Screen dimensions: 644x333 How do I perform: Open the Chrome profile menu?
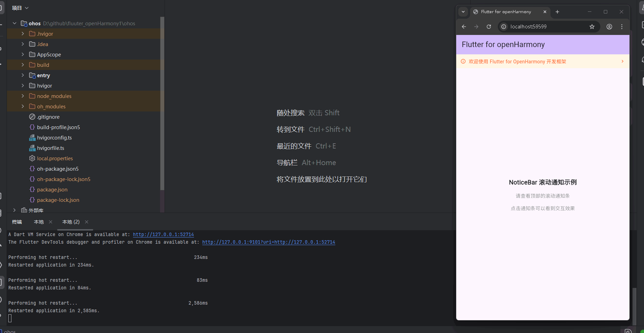point(609,27)
